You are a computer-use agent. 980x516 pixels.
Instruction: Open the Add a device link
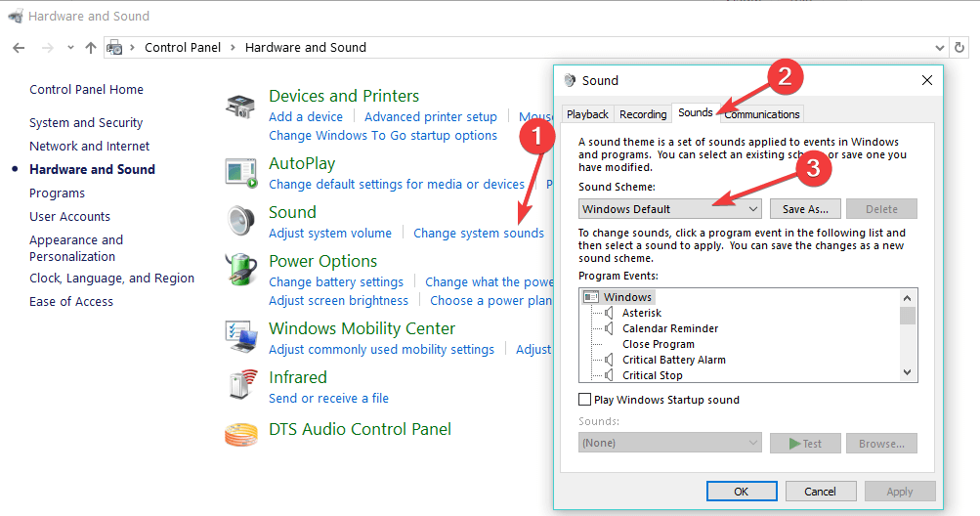click(306, 117)
